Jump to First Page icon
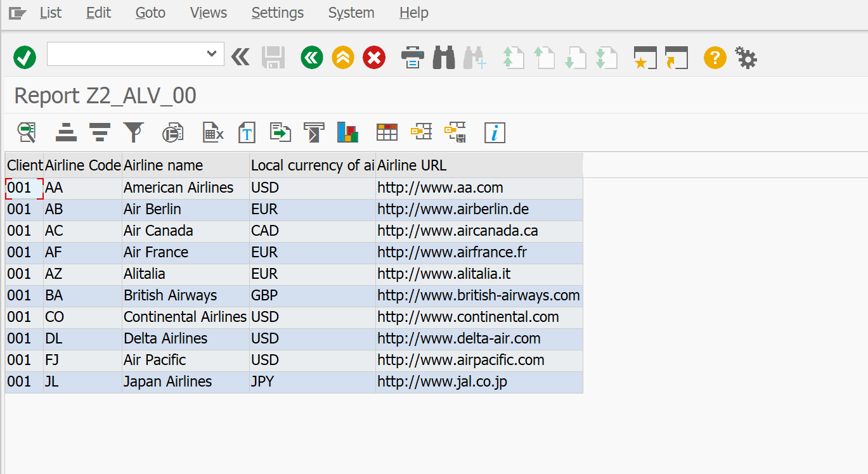This screenshot has height=474, width=868. click(513, 58)
